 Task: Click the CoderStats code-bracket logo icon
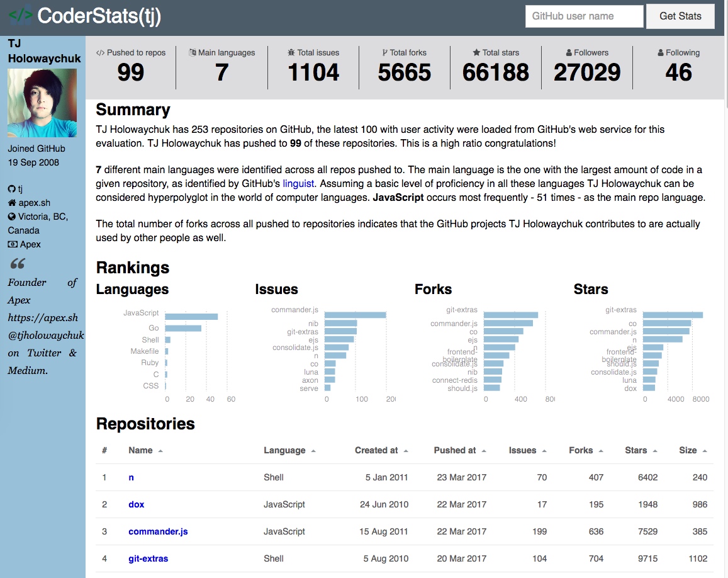pos(20,15)
